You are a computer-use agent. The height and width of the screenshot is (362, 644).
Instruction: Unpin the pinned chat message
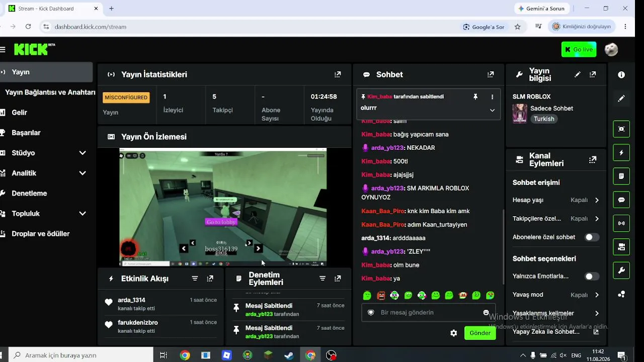pyautogui.click(x=475, y=97)
